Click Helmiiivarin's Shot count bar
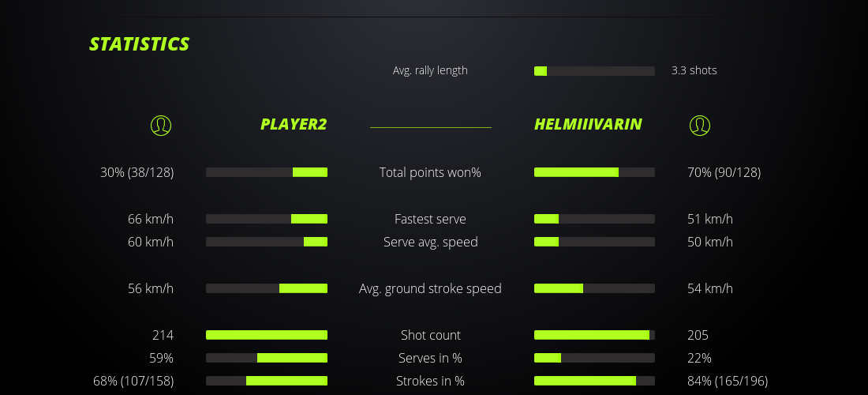868x395 pixels. click(594, 335)
